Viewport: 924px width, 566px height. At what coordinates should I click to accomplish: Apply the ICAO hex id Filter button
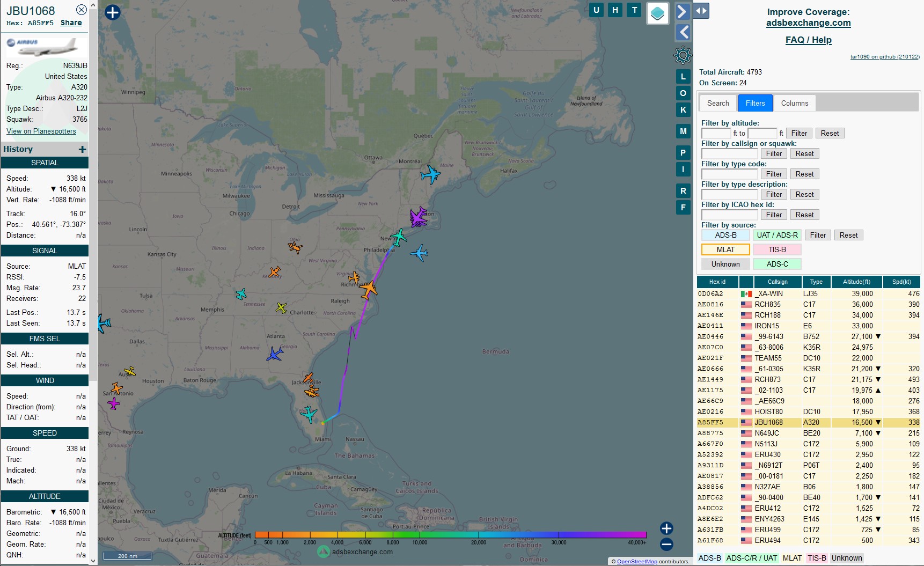[x=774, y=215]
